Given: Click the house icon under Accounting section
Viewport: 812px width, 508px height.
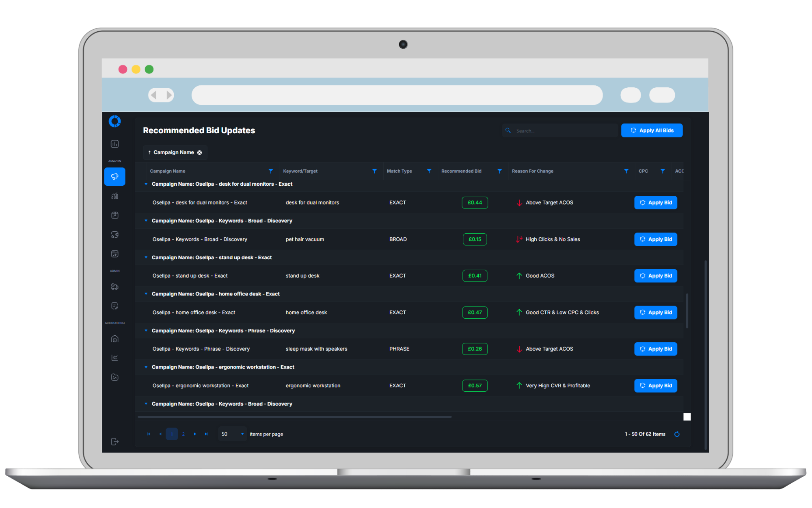Looking at the screenshot, I should point(114,339).
